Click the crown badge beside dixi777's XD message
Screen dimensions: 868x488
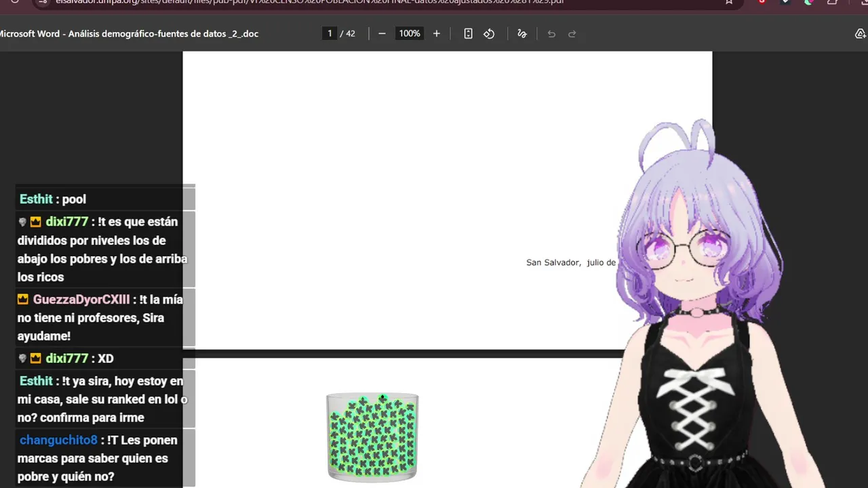pyautogui.click(x=35, y=359)
